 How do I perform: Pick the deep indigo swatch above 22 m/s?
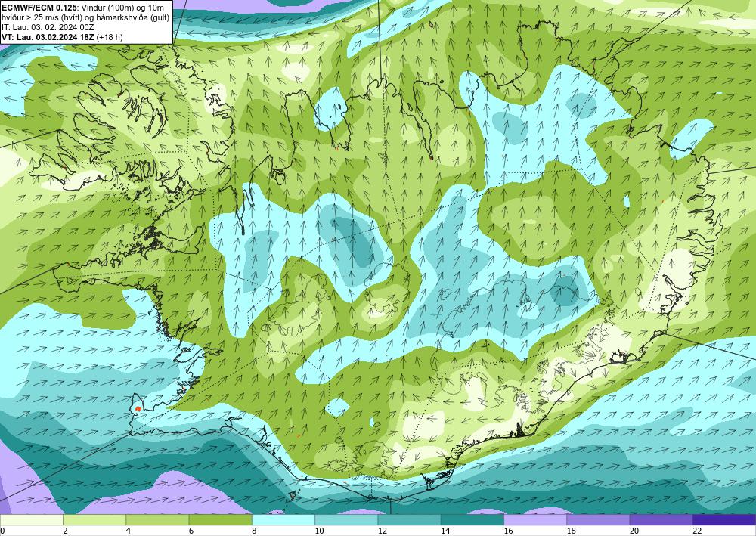click(x=724, y=520)
